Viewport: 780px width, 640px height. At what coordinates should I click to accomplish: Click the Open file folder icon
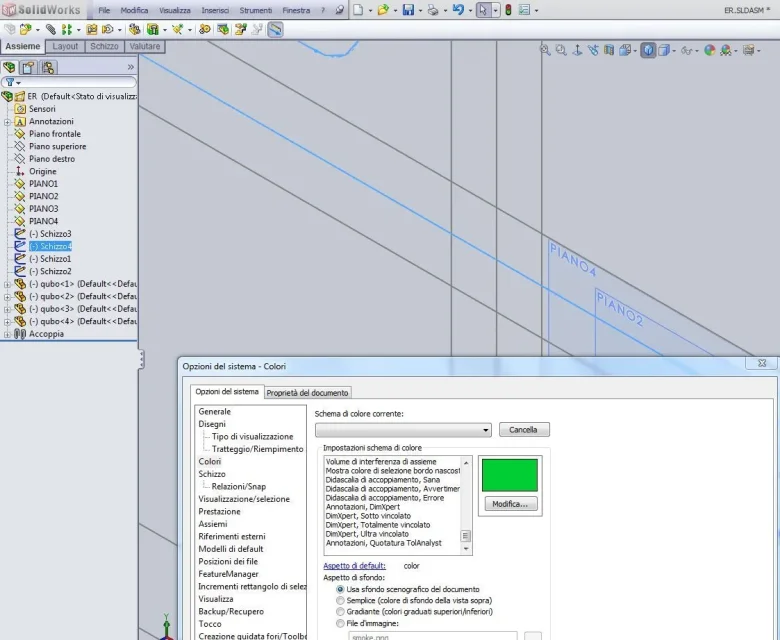point(383,10)
